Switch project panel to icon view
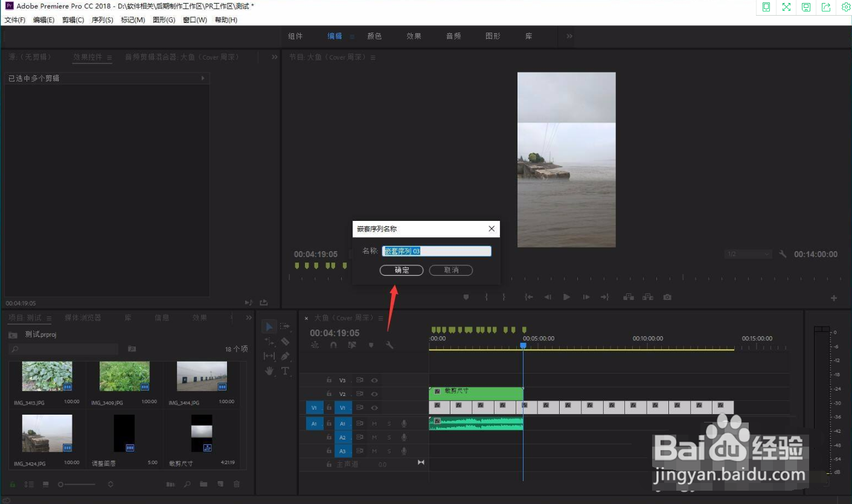 pos(46,484)
